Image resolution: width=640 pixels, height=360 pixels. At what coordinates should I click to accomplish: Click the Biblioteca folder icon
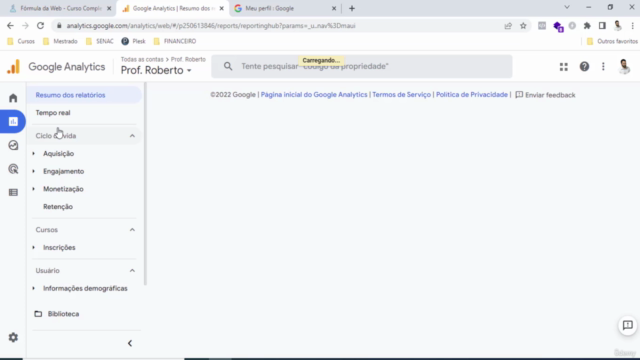[38, 314]
